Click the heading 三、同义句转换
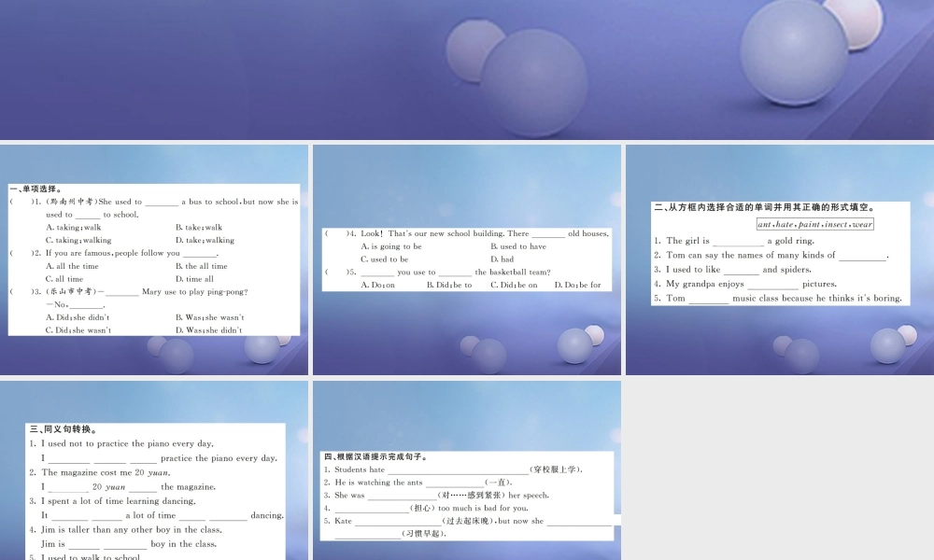 [x=62, y=429]
